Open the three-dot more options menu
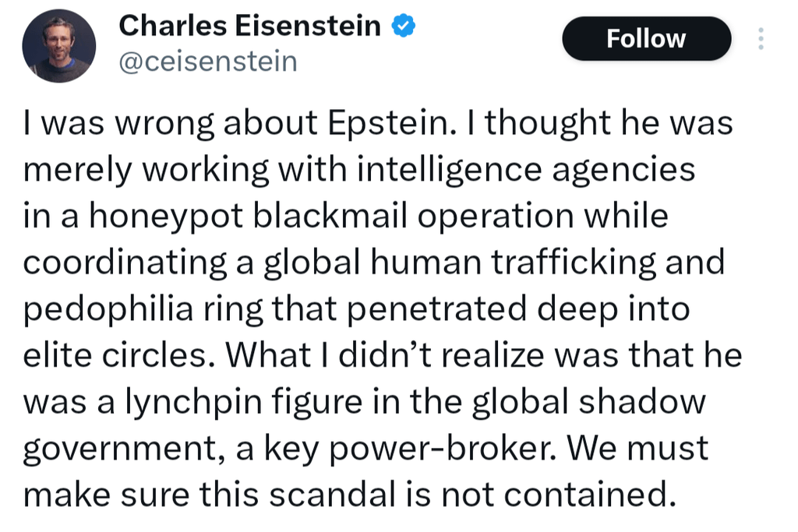Screen dimensions: 798x532 click(x=761, y=39)
